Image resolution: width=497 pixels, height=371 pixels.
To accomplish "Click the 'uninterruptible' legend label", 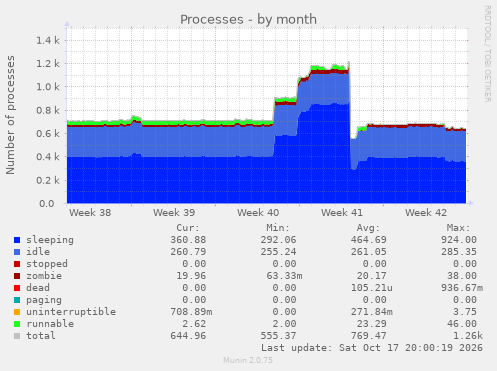I will pyautogui.click(x=71, y=312).
